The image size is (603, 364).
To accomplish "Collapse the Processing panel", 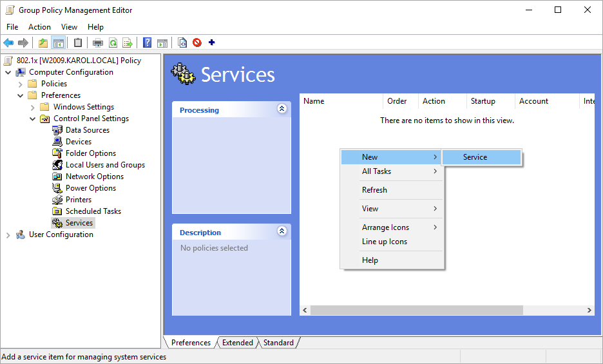I will (x=282, y=109).
